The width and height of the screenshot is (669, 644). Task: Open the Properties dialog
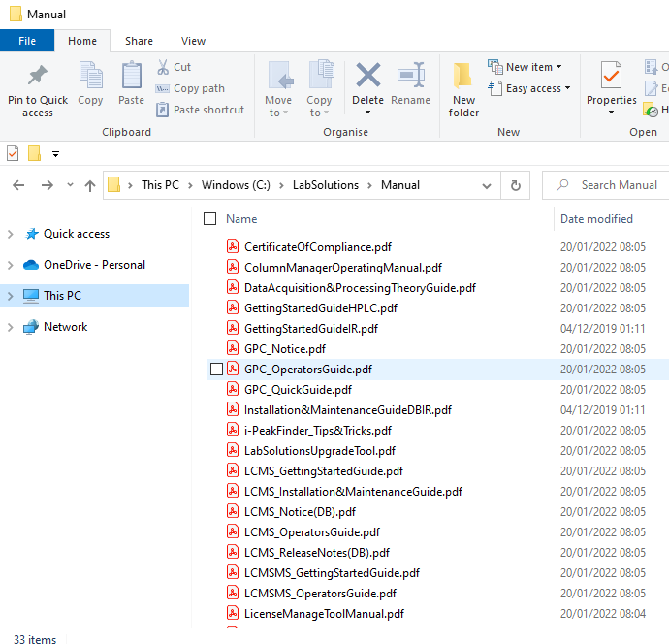coord(612,82)
